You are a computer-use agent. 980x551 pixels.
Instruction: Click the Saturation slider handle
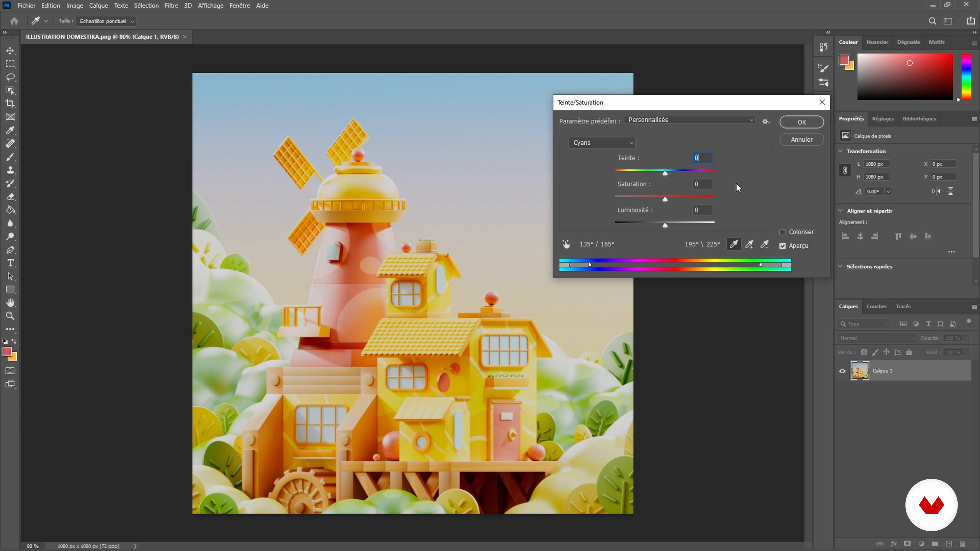(x=665, y=199)
